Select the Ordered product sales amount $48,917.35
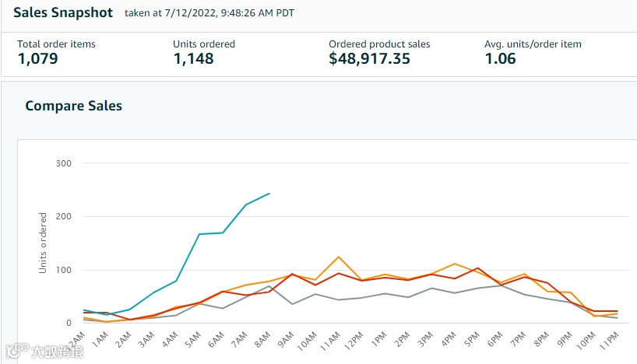This screenshot has height=364, width=637. [x=369, y=59]
